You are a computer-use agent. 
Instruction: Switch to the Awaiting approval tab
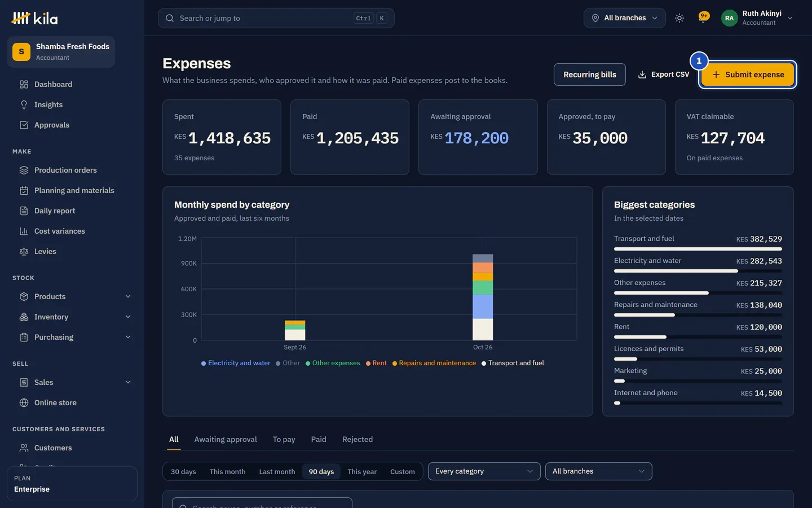tap(226, 439)
